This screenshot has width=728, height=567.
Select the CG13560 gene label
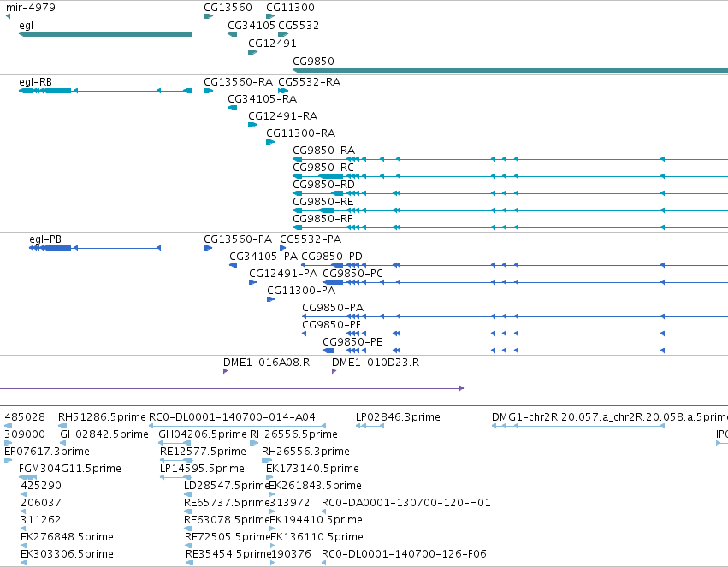[228, 8]
